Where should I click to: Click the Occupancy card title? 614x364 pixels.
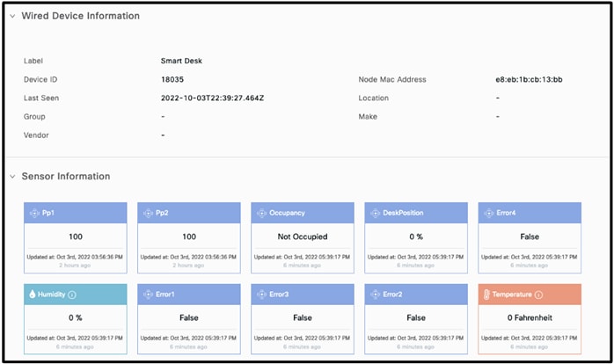287,213
